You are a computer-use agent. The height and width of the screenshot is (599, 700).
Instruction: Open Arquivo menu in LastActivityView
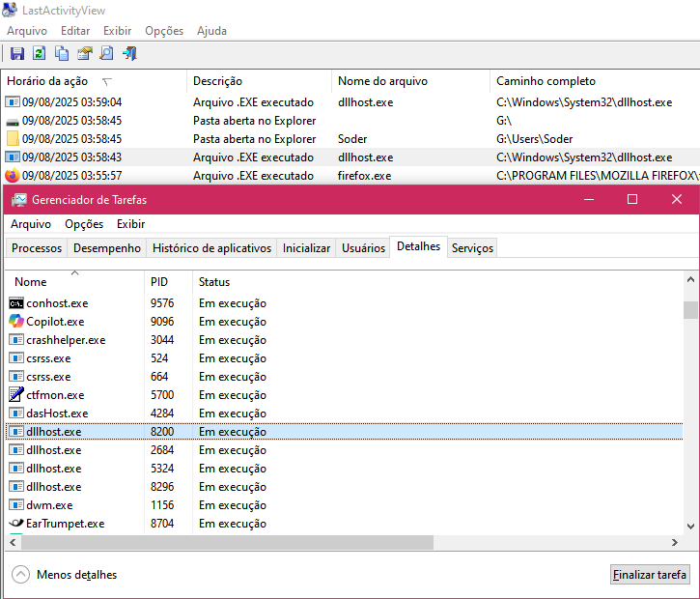point(27,31)
